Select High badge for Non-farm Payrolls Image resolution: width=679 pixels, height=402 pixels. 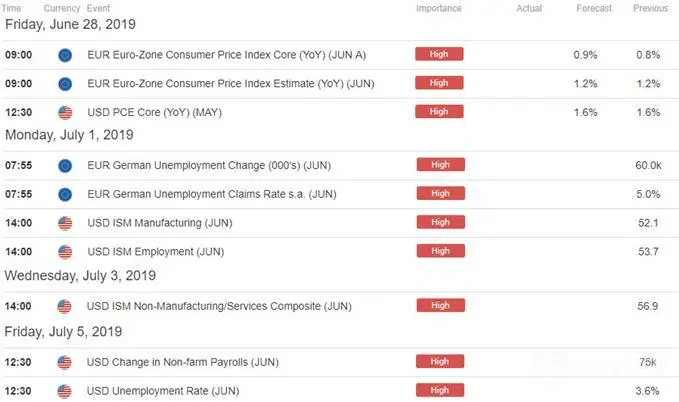(x=440, y=361)
